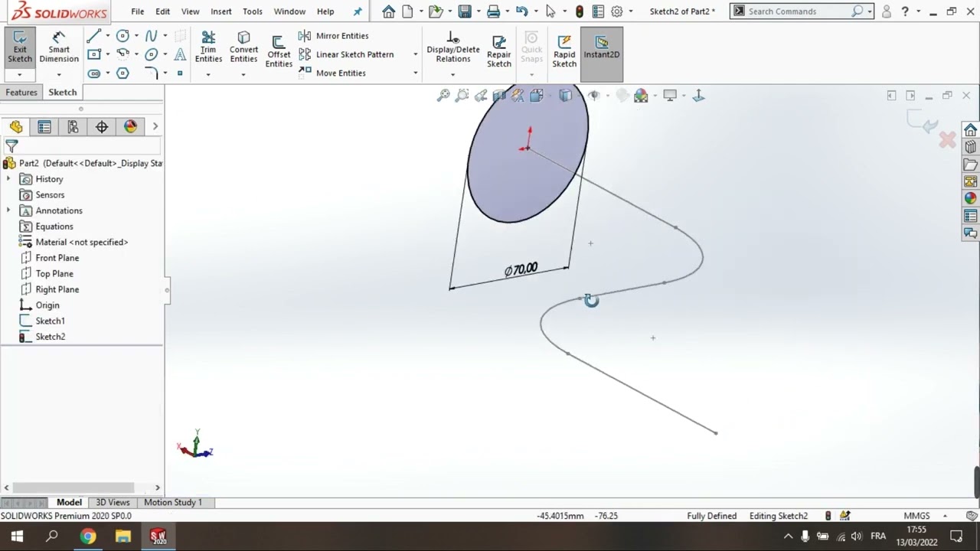Switch to the Features tab

(21, 92)
